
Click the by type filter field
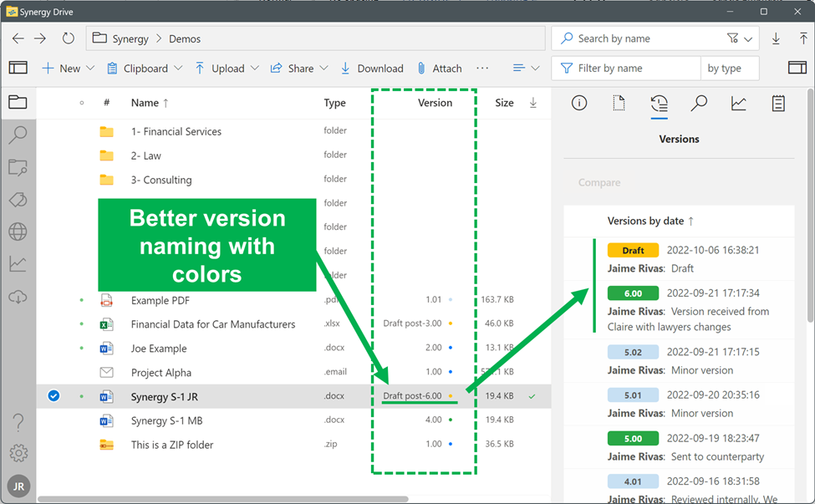[x=729, y=68]
